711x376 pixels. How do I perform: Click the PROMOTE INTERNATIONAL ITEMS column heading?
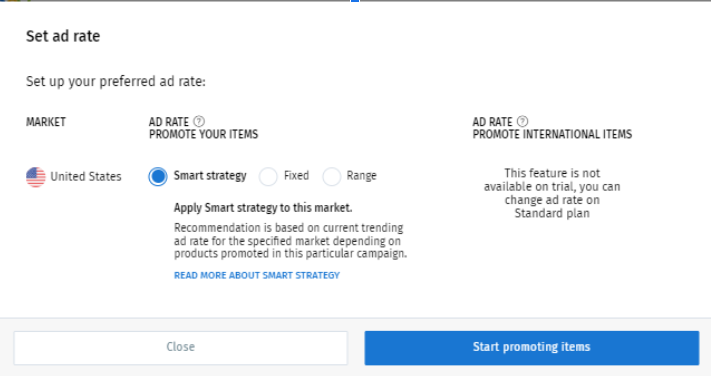tap(552, 134)
